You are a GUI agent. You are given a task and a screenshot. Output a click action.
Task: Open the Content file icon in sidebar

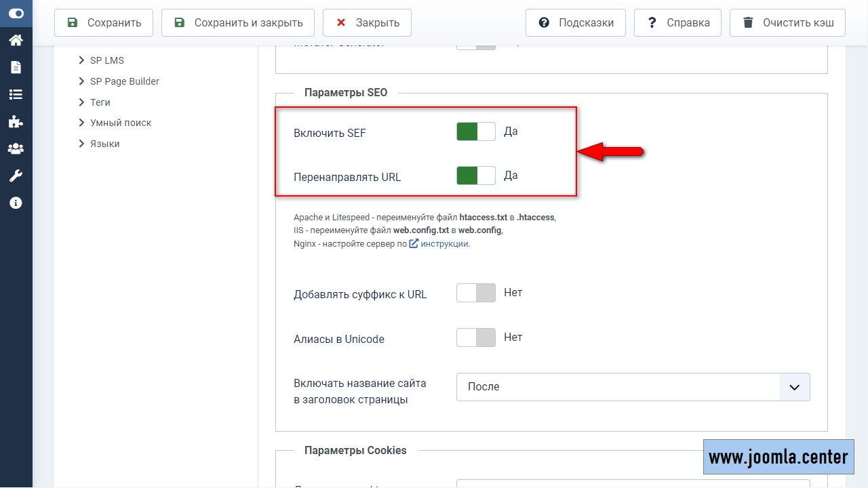click(x=16, y=67)
